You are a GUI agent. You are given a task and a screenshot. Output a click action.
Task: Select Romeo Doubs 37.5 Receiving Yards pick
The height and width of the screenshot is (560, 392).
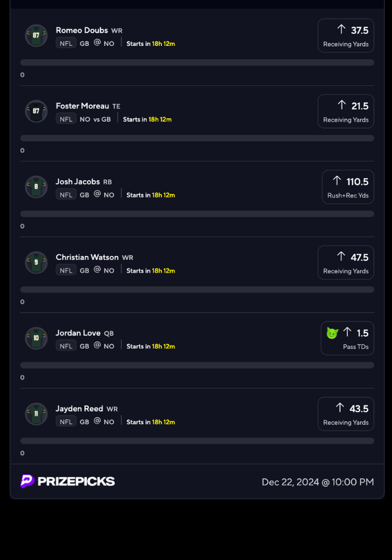click(346, 36)
